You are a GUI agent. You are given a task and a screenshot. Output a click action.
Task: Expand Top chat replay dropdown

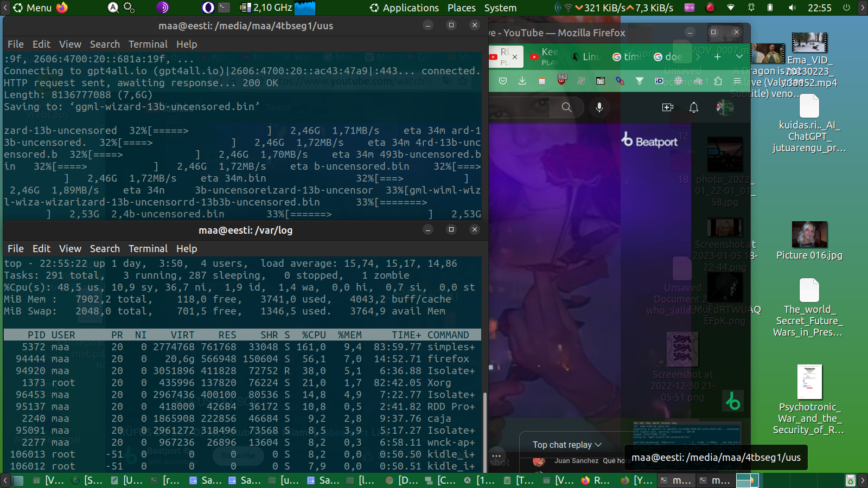567,445
